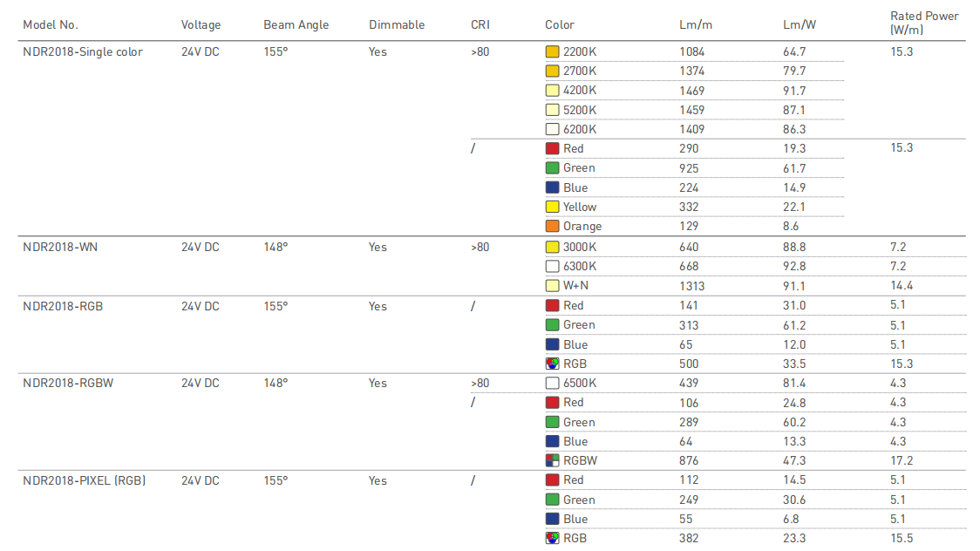Viewport: 980px width, 551px height.
Task: Select the Red swatch in the NDR2018-PIXEL row
Action: (552, 480)
